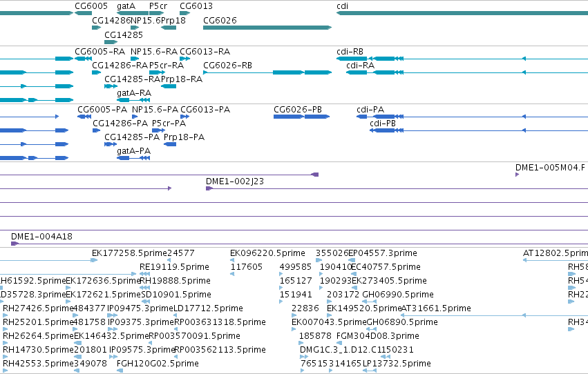Select transcript gatA-RA

(133, 100)
